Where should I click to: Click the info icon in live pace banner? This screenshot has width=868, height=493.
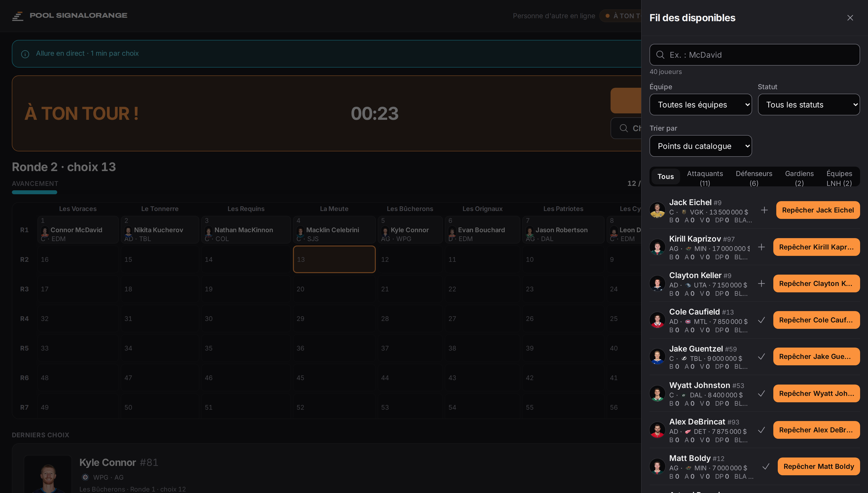coord(25,54)
